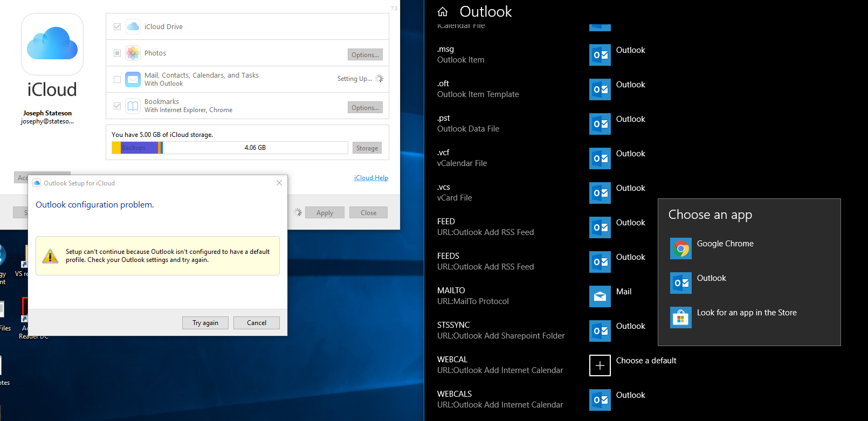Click the Outlook icon for .pst
The image size is (868, 421).
(x=600, y=124)
